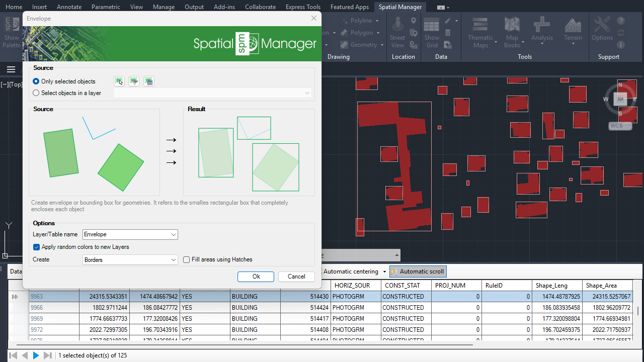Viewport: 644px width, 362px height.
Task: Click Cancel to dismiss Envelope dialog
Action: [x=296, y=277]
